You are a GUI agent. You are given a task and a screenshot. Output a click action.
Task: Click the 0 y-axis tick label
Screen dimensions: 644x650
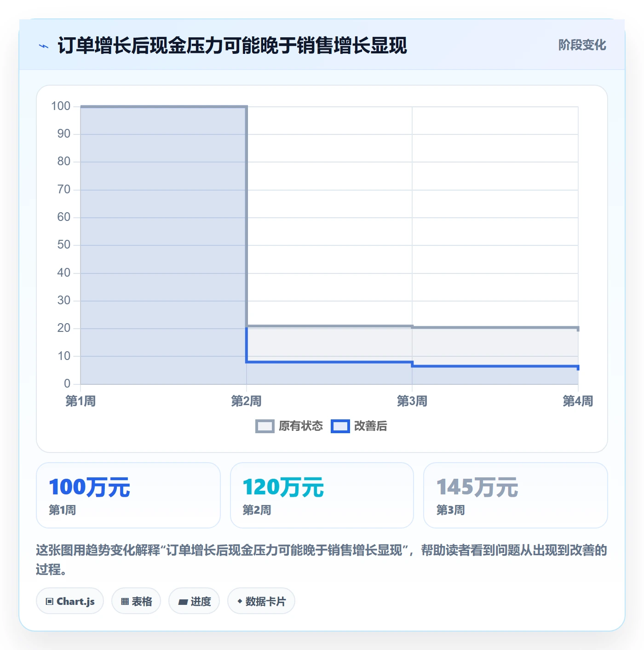coord(67,383)
